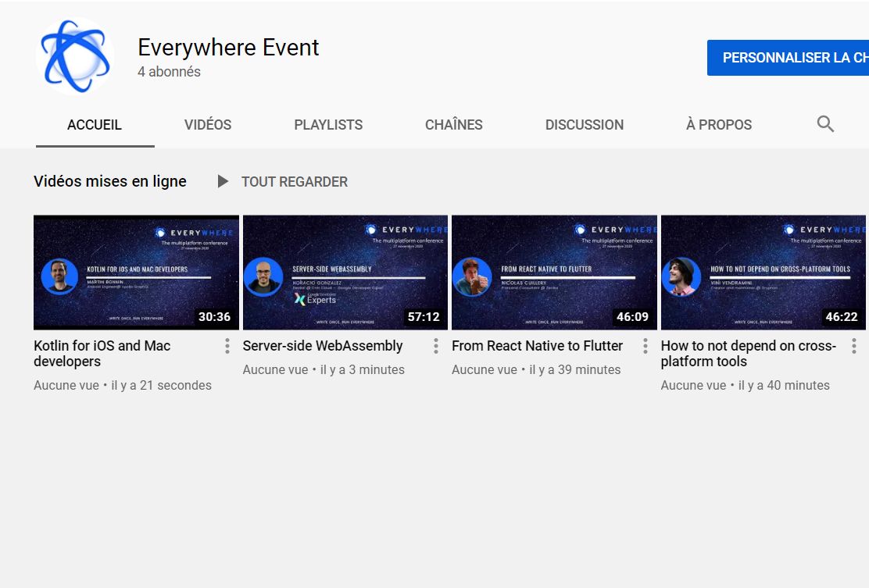This screenshot has width=869, height=588.
Task: Open the From React Native to Flutter title
Action: (x=537, y=345)
